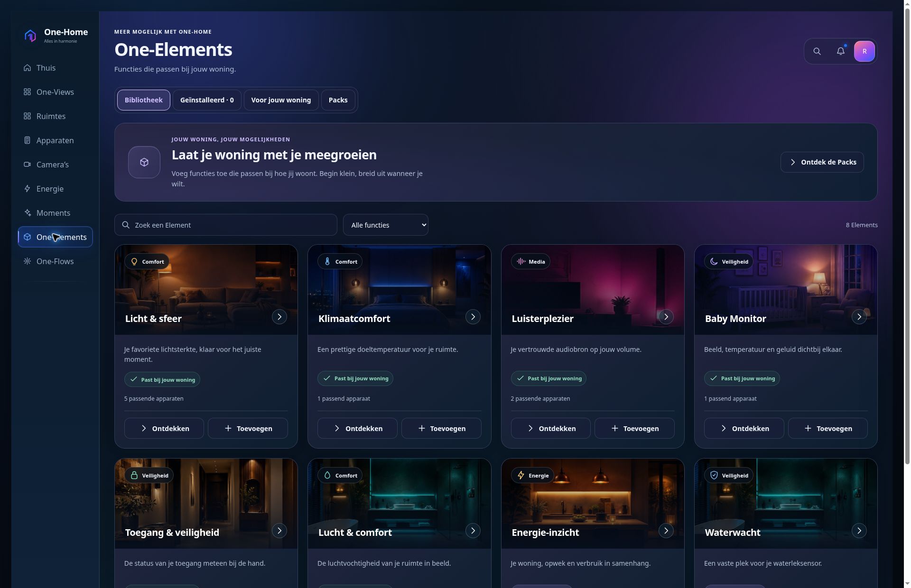Image resolution: width=911 pixels, height=588 pixels.
Task: Click the arrow icon on Toegang & veiligheid
Action: pos(279,531)
